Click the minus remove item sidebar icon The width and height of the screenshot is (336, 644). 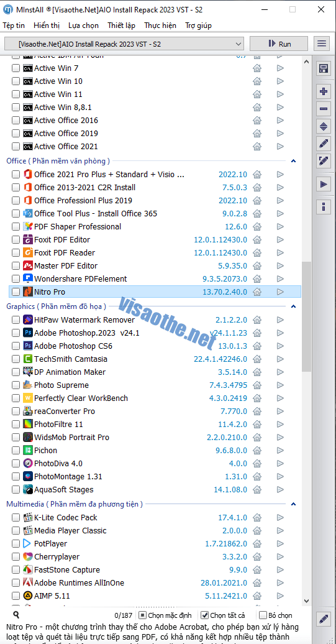tap(324, 109)
